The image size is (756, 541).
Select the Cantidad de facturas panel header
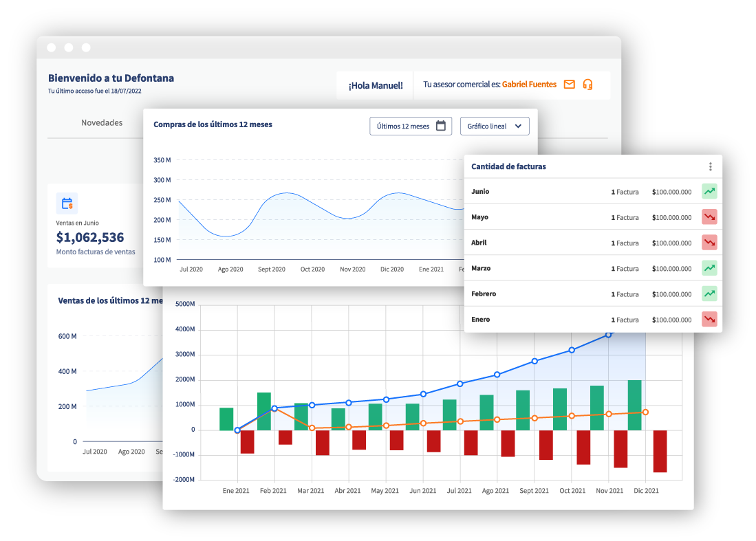point(508,166)
